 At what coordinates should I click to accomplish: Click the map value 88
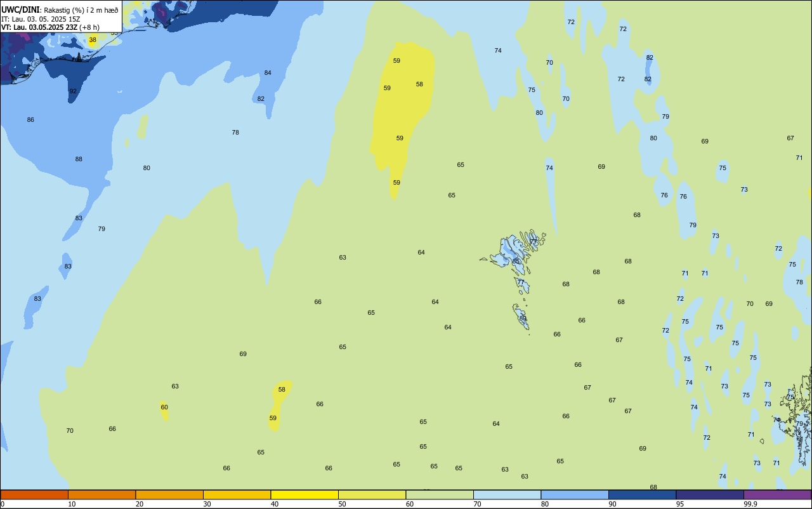79,159
